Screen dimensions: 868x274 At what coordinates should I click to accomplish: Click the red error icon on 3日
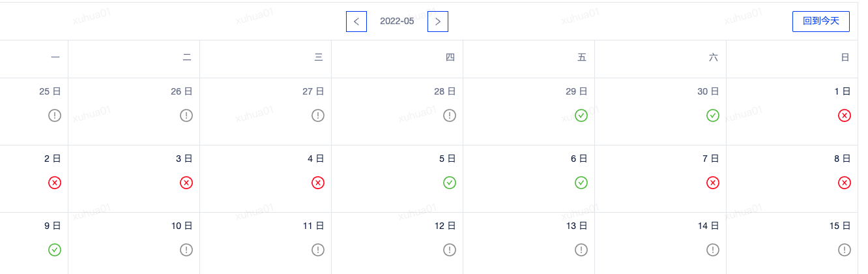pos(186,183)
